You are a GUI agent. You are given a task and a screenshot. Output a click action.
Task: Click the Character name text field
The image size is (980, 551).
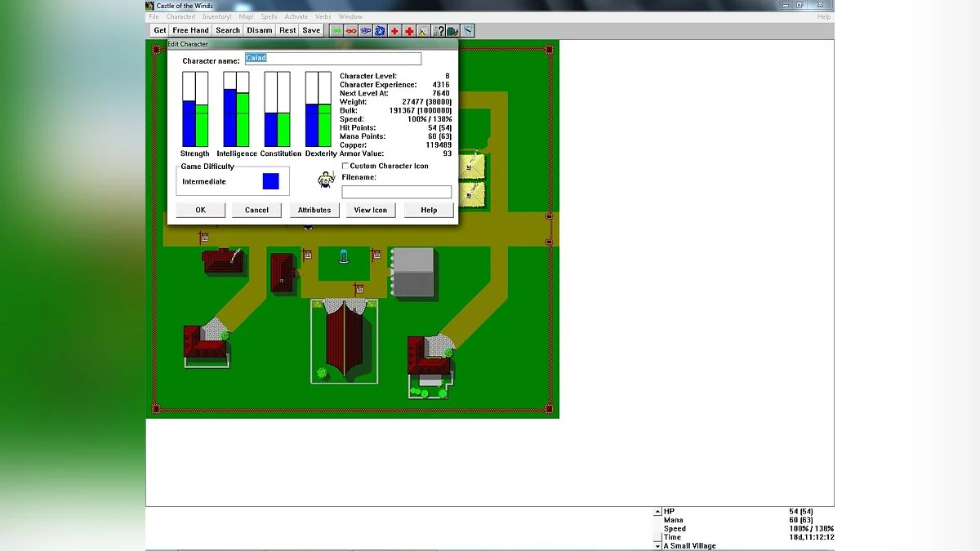click(333, 59)
